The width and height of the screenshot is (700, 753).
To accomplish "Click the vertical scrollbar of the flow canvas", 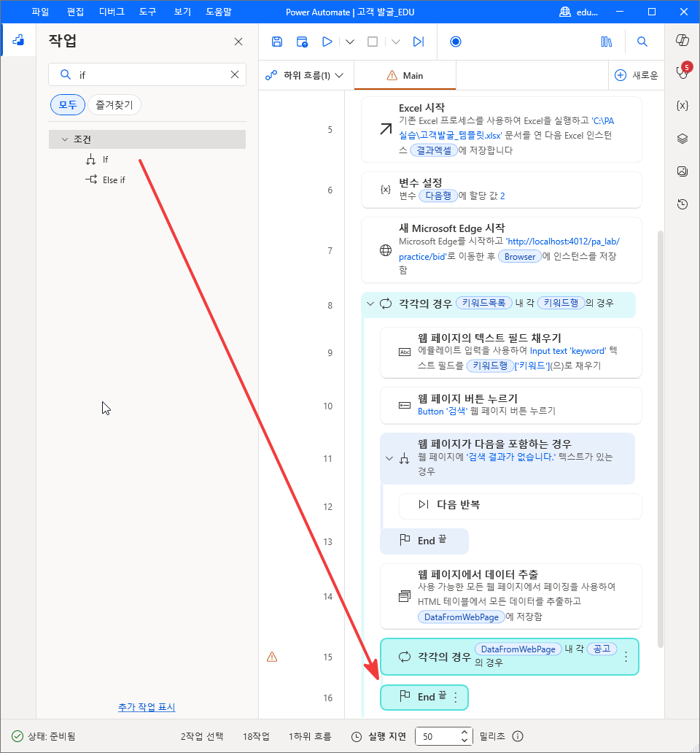I will pyautogui.click(x=660, y=439).
